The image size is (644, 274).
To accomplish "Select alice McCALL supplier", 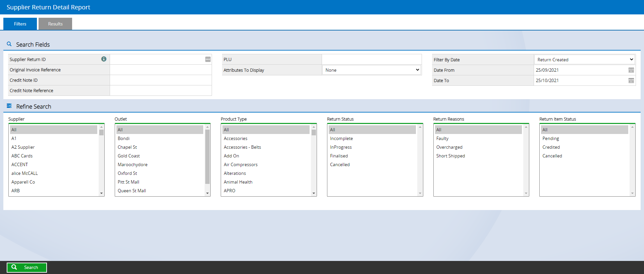I will pos(54,173).
